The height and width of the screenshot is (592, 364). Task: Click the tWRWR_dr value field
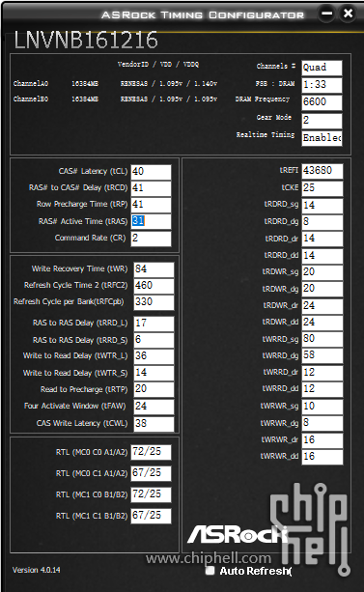click(322, 440)
